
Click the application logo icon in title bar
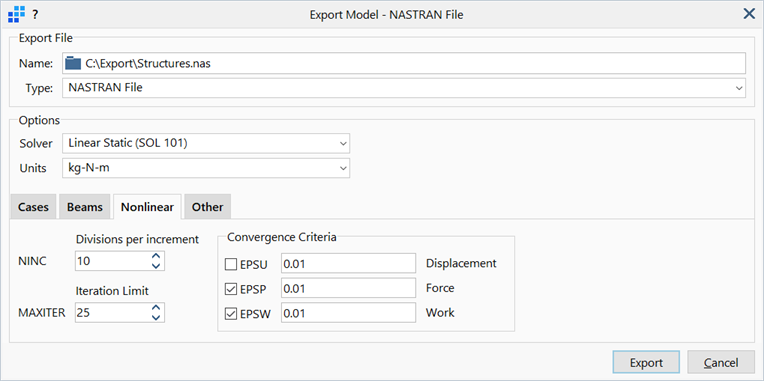click(x=17, y=15)
